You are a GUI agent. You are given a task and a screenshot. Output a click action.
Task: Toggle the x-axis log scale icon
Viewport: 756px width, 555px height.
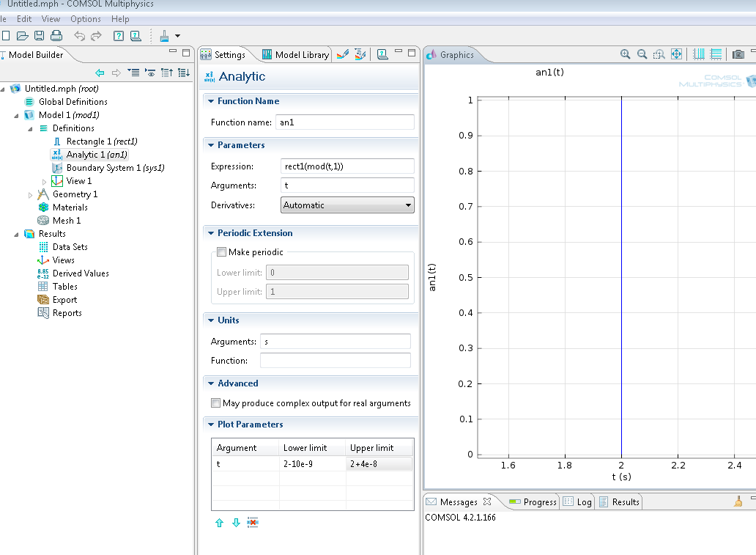click(x=698, y=54)
